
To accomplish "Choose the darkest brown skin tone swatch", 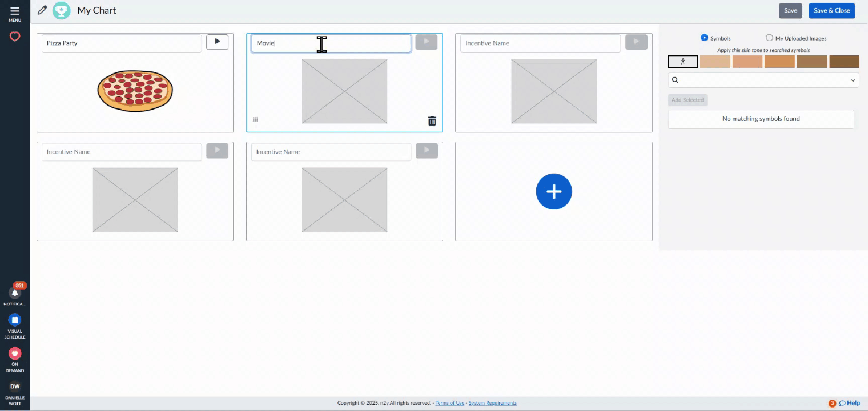I will [x=844, y=62].
